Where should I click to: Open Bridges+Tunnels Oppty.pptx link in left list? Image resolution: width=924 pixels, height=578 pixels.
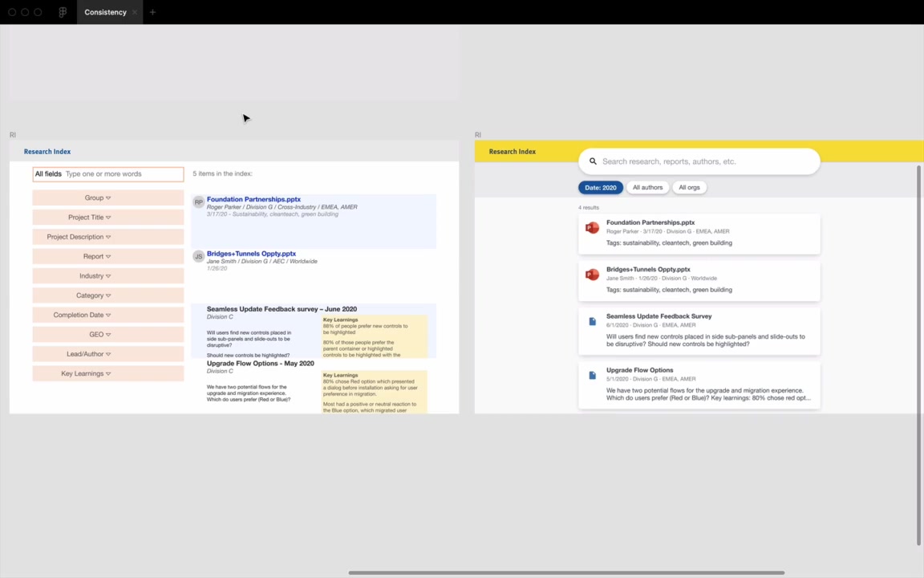point(251,254)
